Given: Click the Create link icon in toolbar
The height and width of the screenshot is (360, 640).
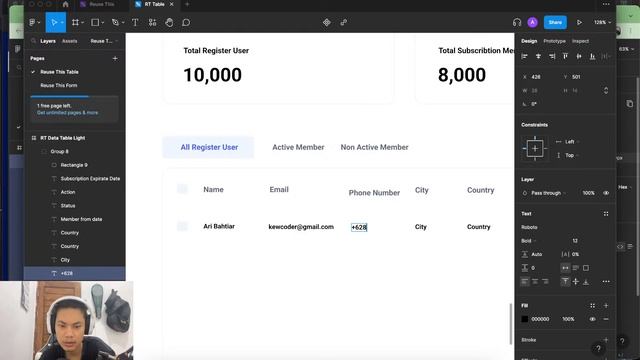Looking at the screenshot, I should click(344, 22).
